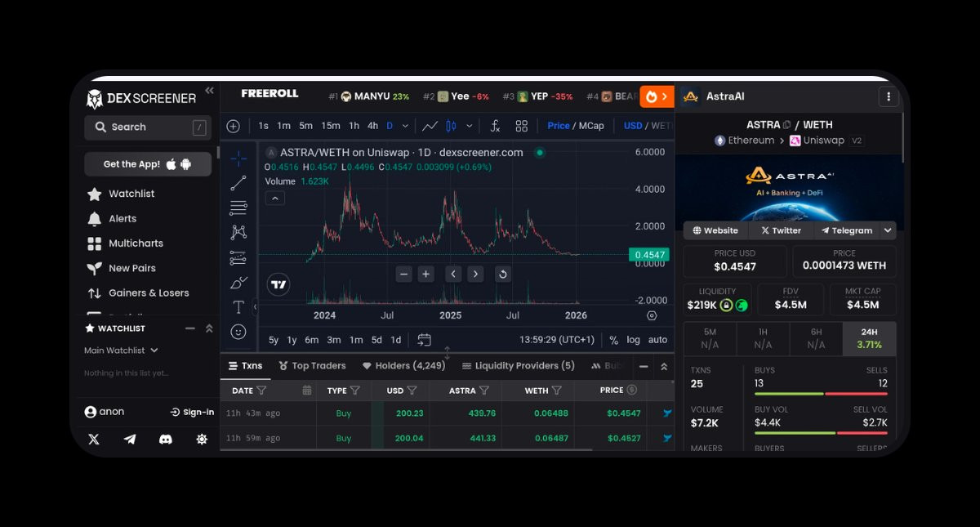
Task: Open the timeframe dropdown next to D
Action: pyautogui.click(x=406, y=126)
